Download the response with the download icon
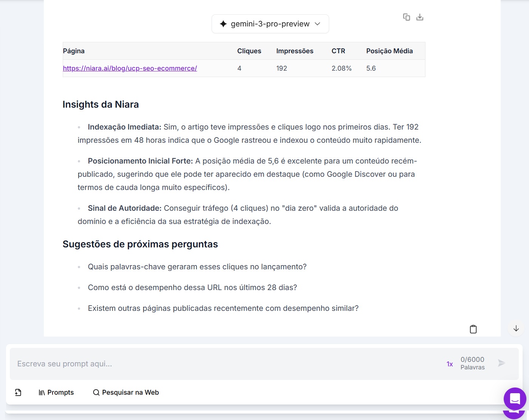529x420 pixels. (x=420, y=17)
